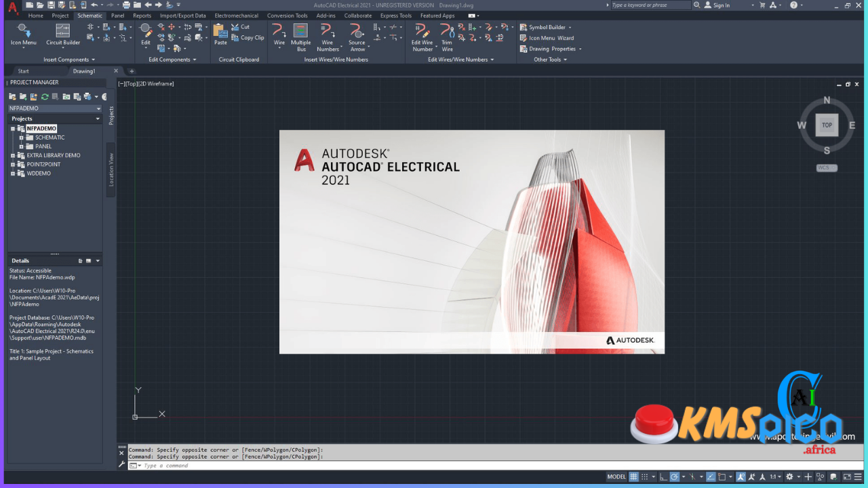Select the Trim Wire tool
Screen dimensions: 868x488
[x=447, y=37]
